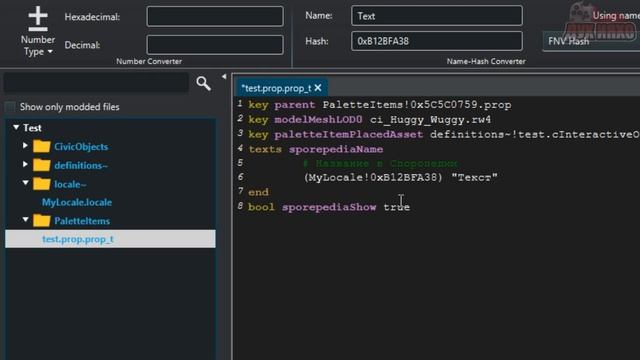This screenshot has width=640, height=360.
Task: Collapse the Test project root node
Action: [x=16, y=127]
